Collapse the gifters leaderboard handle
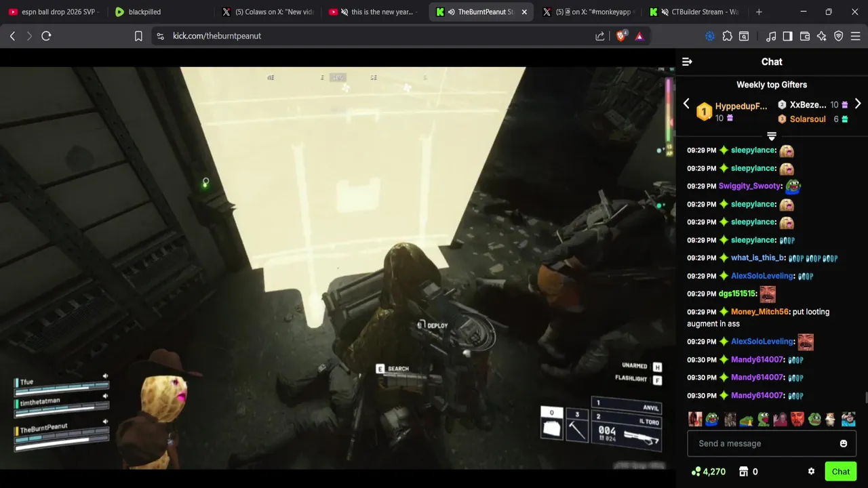868x488 pixels. click(x=772, y=136)
